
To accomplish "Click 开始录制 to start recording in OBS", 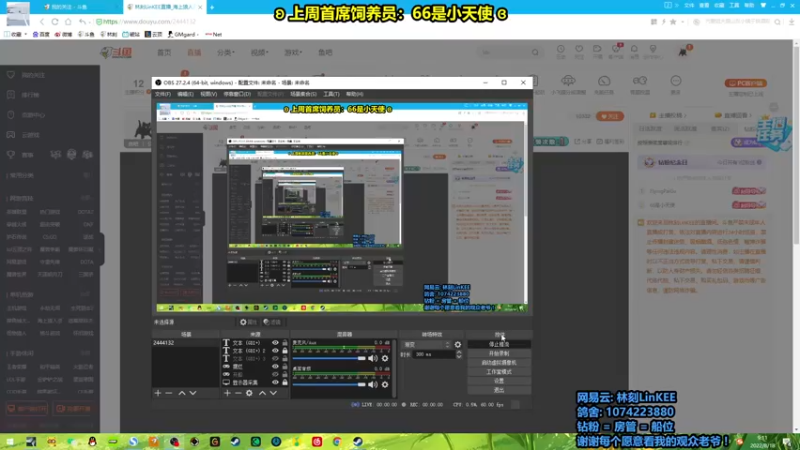I will [499, 353].
